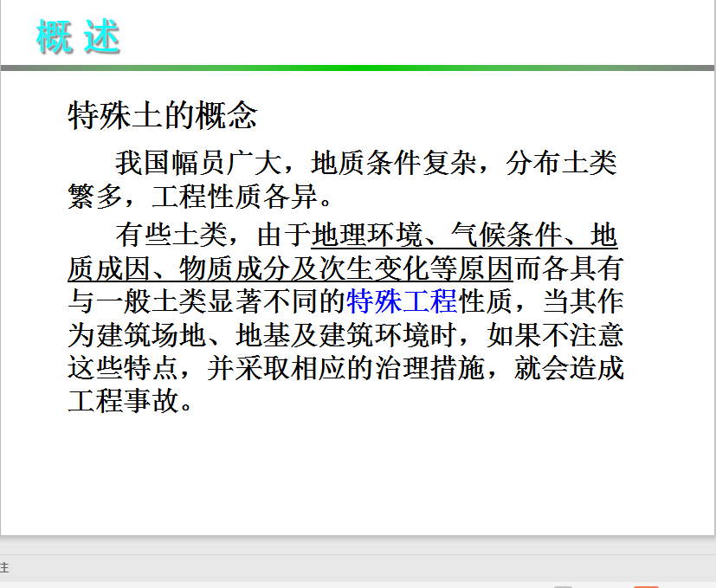Click the phrase "繁多，工程性质各异。"

[x=200, y=196]
